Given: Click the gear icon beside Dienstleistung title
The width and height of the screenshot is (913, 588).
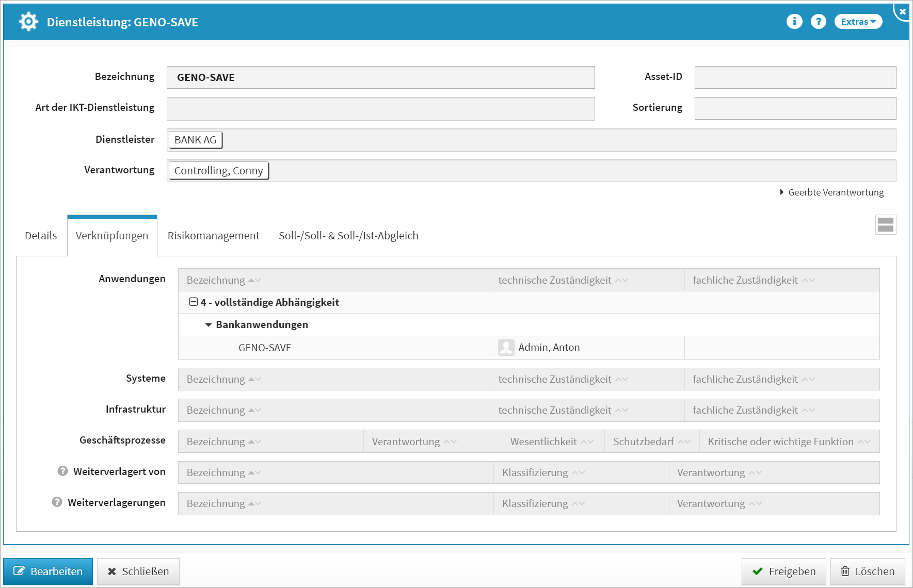Looking at the screenshot, I should click(28, 22).
